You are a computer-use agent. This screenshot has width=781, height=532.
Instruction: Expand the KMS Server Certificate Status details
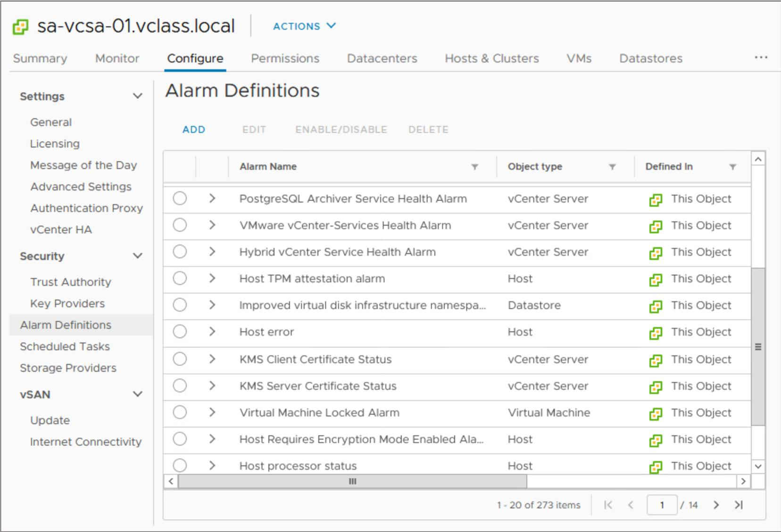212,385
